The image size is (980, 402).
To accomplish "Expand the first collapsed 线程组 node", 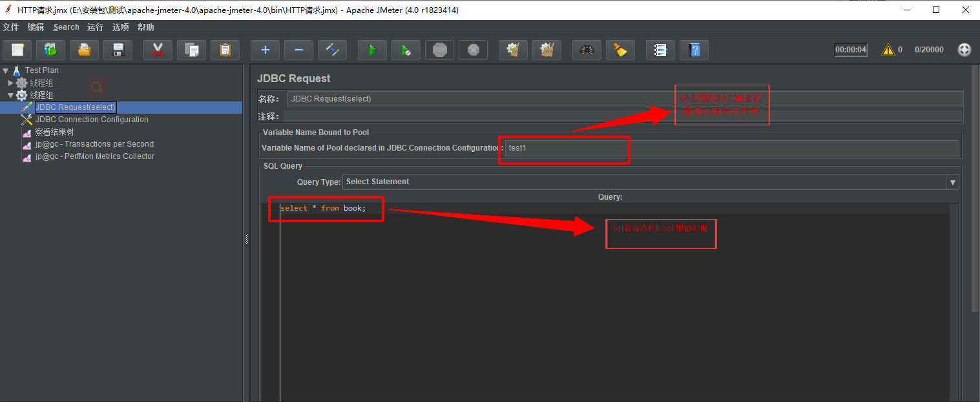I will point(10,83).
